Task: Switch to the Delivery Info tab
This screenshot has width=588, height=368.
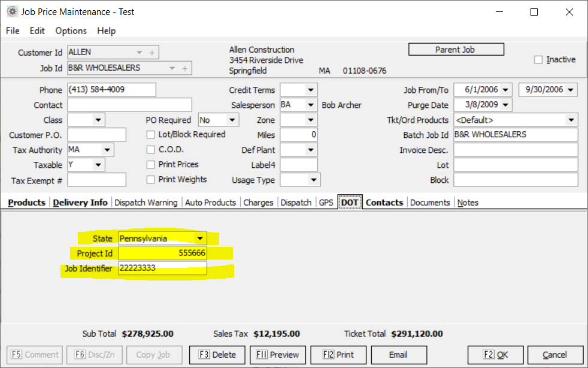Action: click(80, 203)
